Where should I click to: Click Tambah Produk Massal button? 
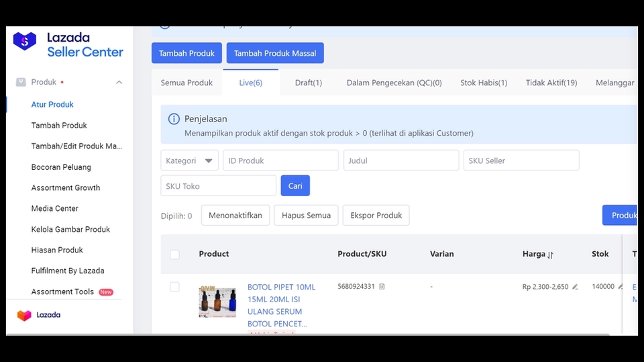(275, 53)
